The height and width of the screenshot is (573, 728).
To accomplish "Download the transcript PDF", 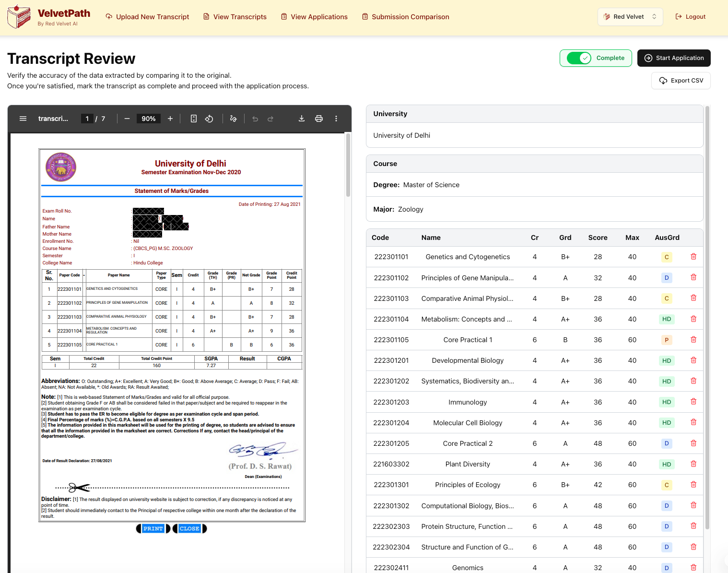I will pyautogui.click(x=301, y=119).
